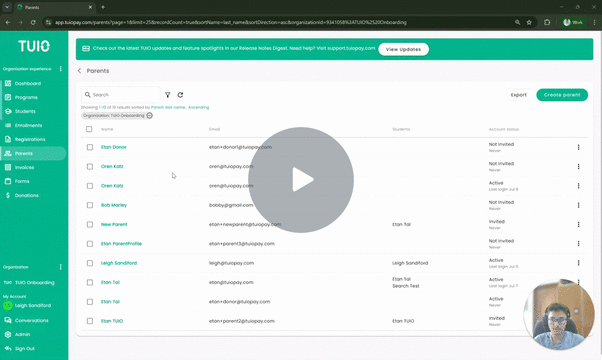Open row actions for Leigh Sandiford
The image size is (602, 360).
click(578, 263)
